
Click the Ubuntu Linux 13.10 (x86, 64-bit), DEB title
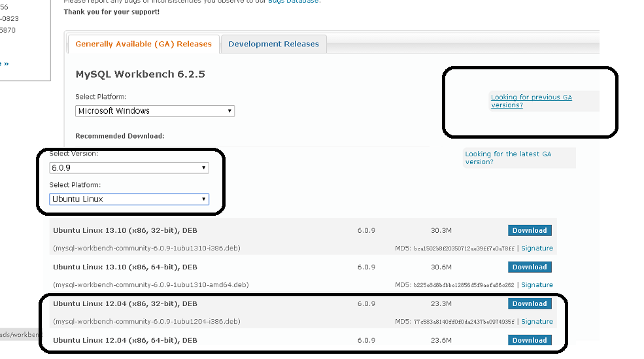point(125,267)
